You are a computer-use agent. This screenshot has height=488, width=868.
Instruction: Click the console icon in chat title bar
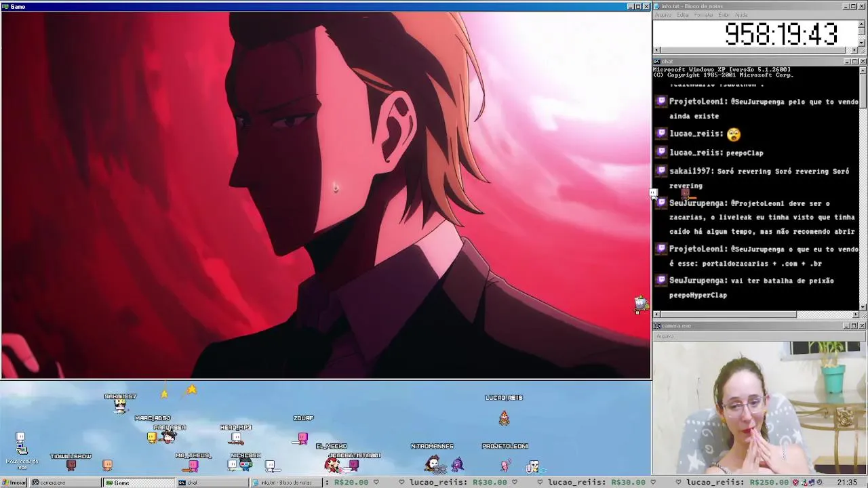click(657, 62)
